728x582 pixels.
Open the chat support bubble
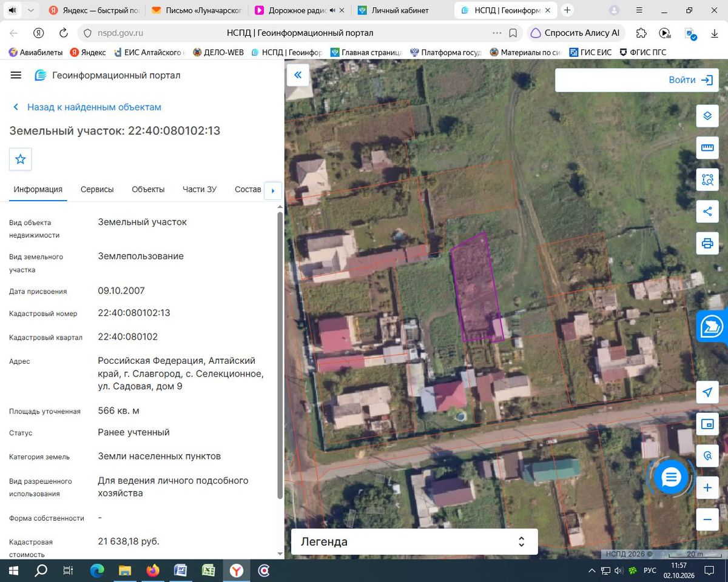pos(670,477)
